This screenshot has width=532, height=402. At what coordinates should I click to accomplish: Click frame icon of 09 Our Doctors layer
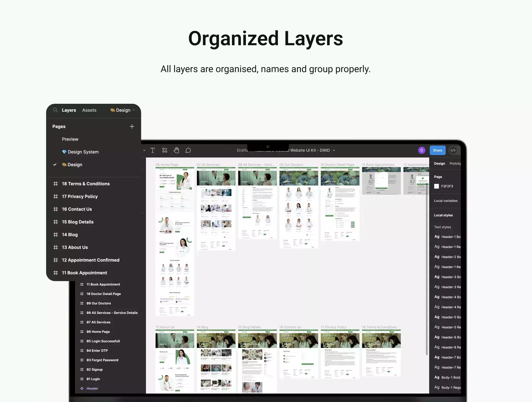pyautogui.click(x=82, y=303)
